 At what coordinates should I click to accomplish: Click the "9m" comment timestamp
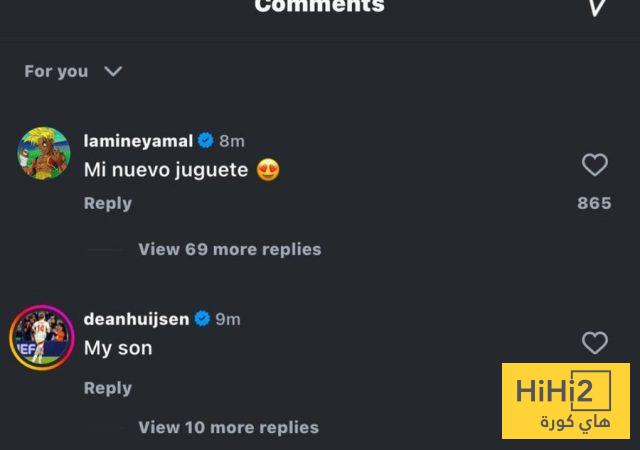click(x=228, y=319)
